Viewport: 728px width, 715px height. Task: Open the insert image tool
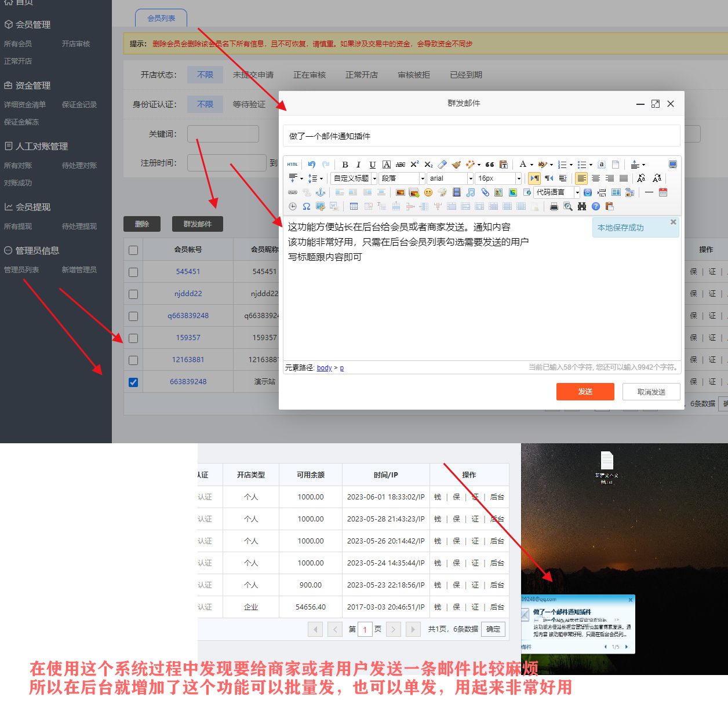coord(399,192)
